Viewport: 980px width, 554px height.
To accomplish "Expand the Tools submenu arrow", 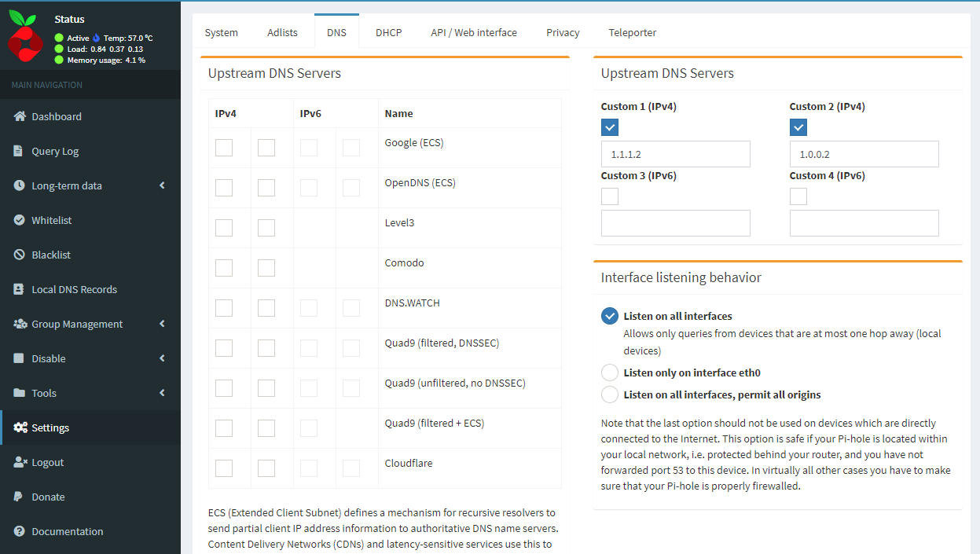I will [162, 393].
